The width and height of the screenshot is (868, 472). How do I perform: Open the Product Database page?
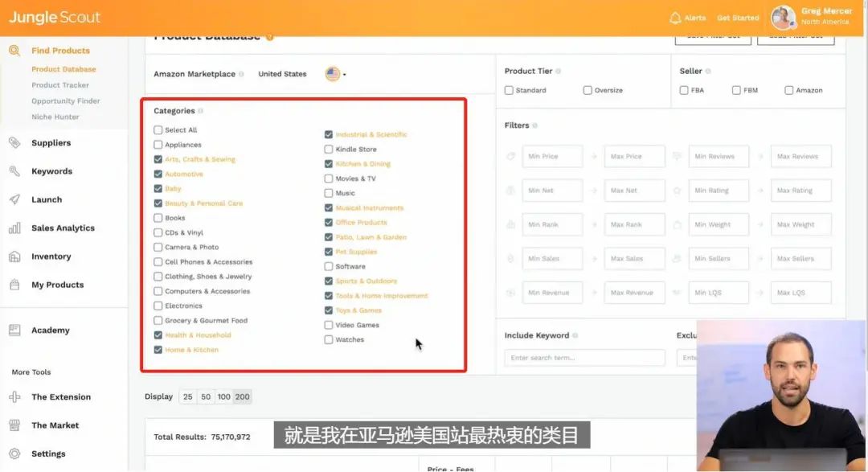(x=63, y=69)
